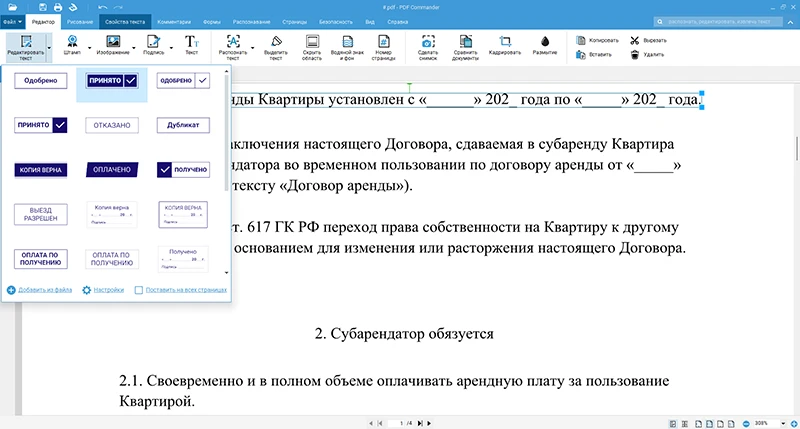Select the Выделить текст highlighter
The width and height of the screenshot is (800, 429).
point(276,47)
